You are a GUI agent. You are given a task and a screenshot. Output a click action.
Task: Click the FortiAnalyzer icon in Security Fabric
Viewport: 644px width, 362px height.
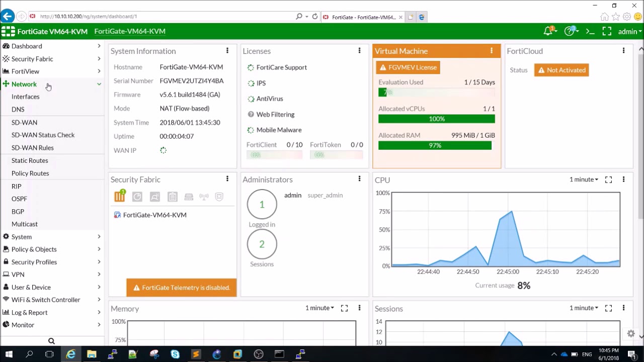(x=137, y=197)
